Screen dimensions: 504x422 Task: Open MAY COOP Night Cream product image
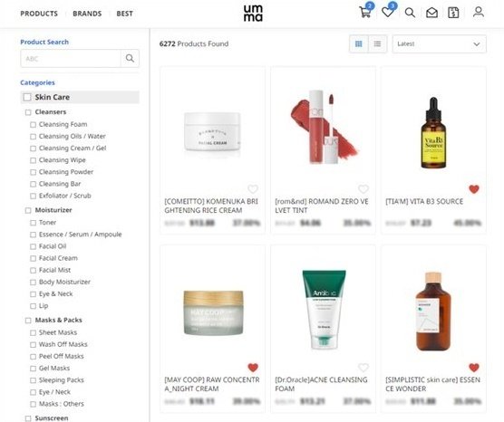tap(213, 312)
